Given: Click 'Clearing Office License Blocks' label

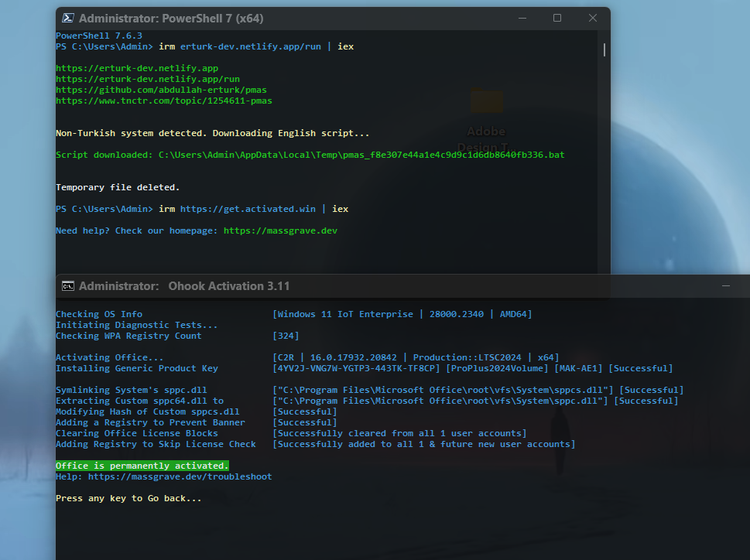Looking at the screenshot, I should coord(137,433).
